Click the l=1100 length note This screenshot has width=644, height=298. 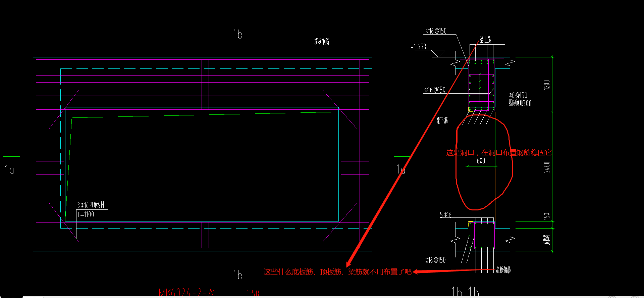click(x=86, y=214)
